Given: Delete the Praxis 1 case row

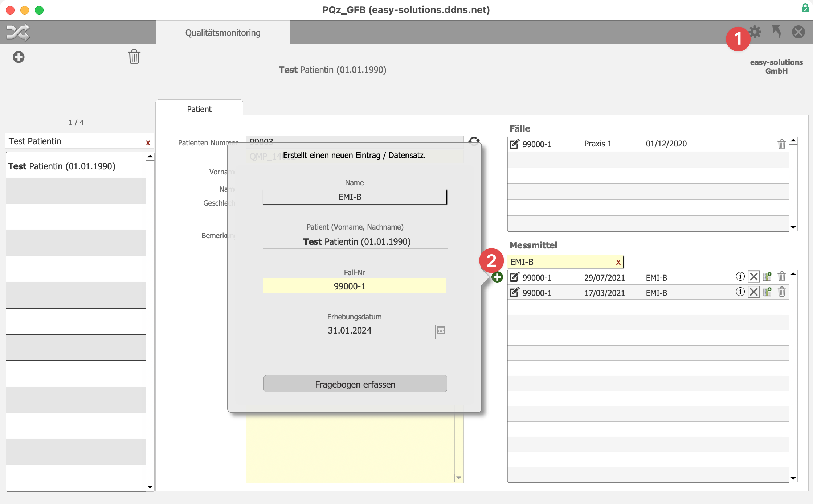Looking at the screenshot, I should click(x=781, y=144).
